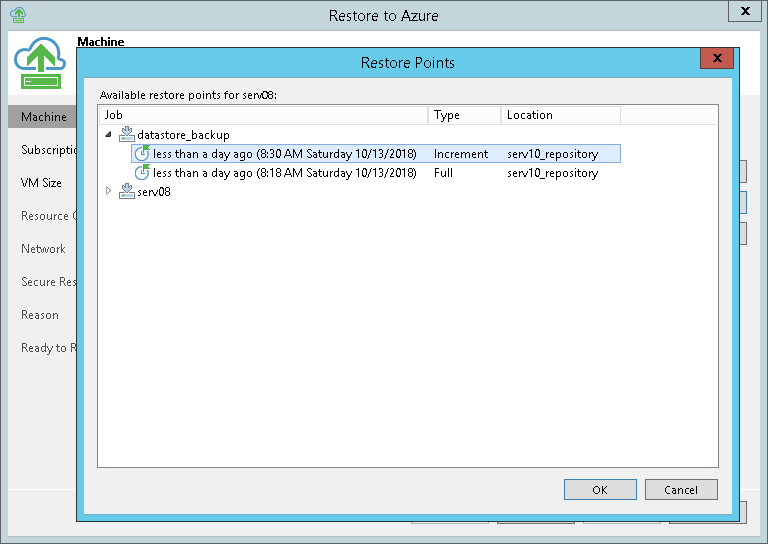Select the 8:18 AM Full restore point
The image size is (768, 544).
[284, 173]
